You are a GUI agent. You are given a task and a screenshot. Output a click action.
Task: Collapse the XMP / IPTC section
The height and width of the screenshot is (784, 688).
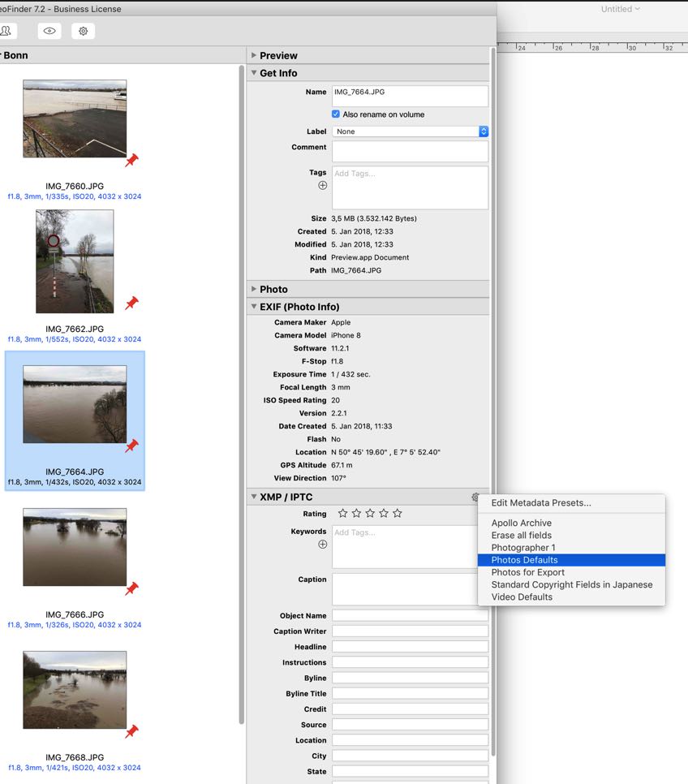pyautogui.click(x=254, y=497)
